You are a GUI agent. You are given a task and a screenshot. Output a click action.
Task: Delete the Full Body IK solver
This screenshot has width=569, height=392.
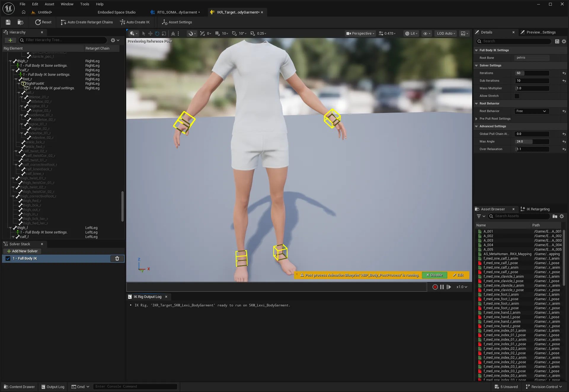coord(117,259)
